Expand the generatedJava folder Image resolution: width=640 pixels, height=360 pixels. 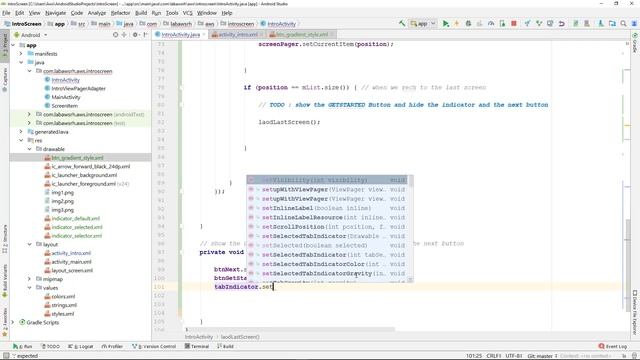pyautogui.click(x=21, y=131)
